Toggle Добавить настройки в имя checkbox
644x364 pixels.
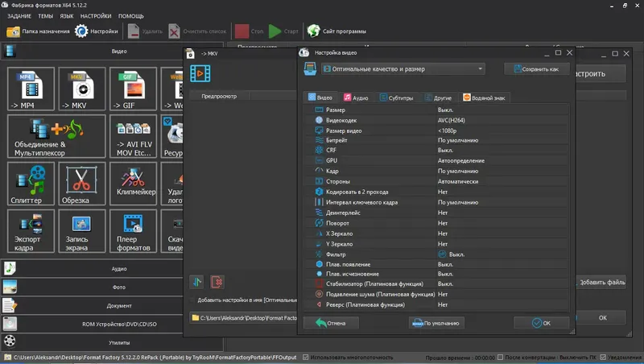tap(192, 300)
